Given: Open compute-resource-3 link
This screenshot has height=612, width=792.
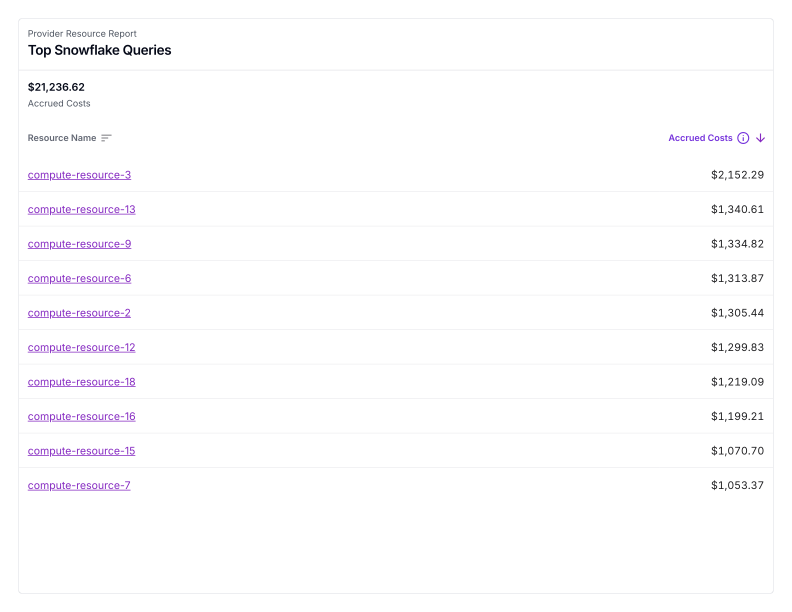Looking at the screenshot, I should point(79,175).
